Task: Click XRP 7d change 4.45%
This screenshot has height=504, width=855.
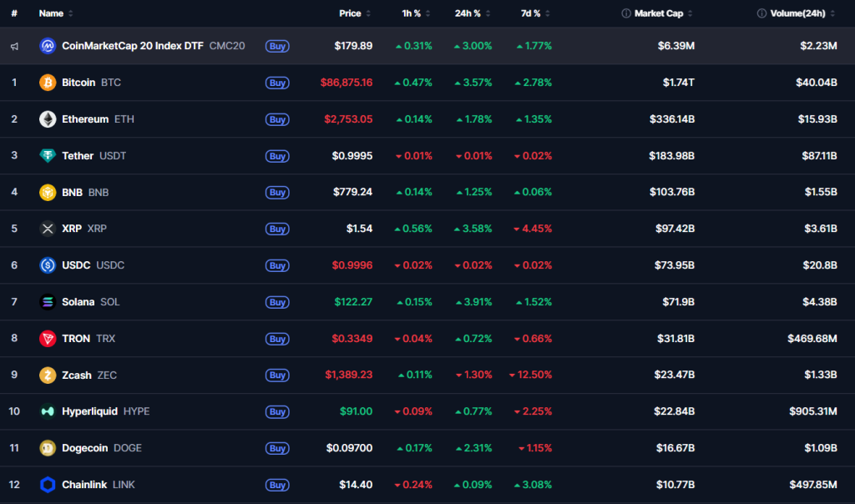Action: coord(533,229)
